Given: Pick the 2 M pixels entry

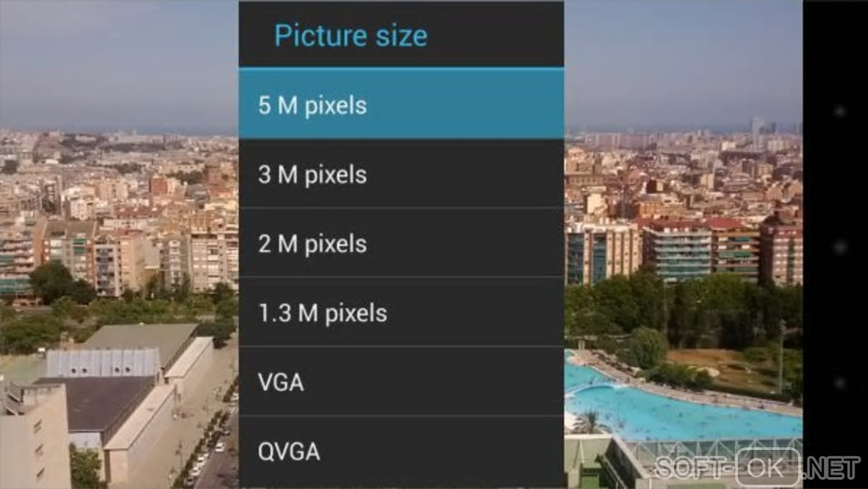Looking at the screenshot, I should tap(402, 243).
